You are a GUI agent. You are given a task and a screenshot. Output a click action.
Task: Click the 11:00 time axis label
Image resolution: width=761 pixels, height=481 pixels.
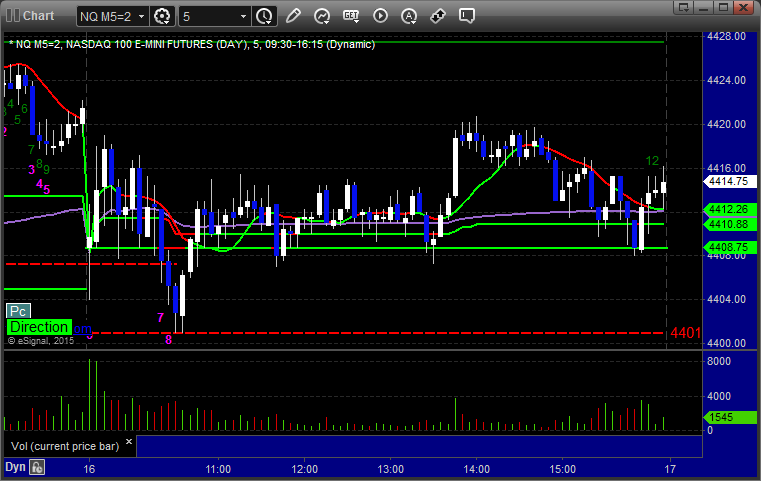click(218, 469)
